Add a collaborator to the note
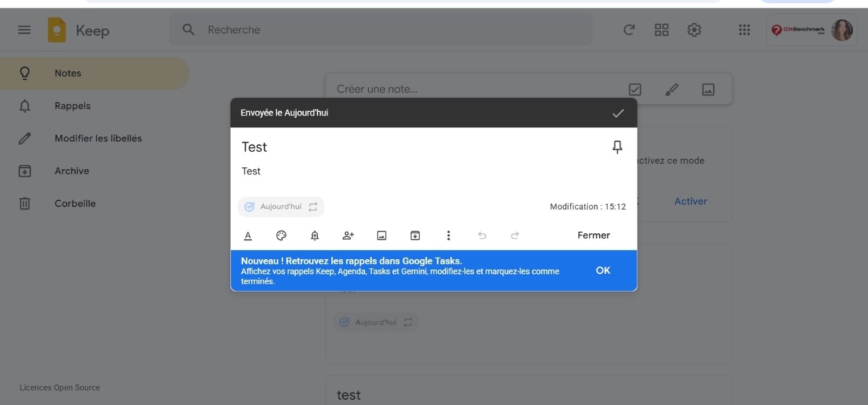Viewport: 868px width, 405px height. [348, 235]
